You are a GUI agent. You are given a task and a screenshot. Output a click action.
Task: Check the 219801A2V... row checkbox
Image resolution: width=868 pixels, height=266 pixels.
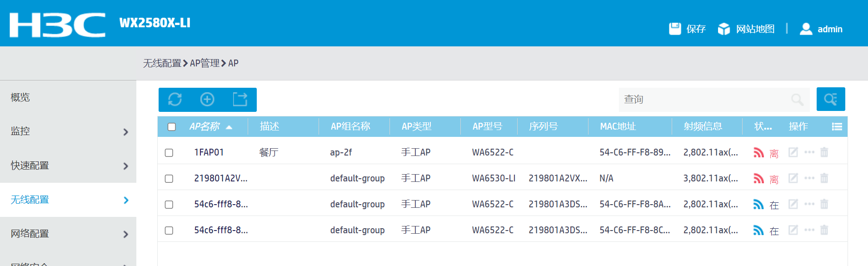coord(169,179)
